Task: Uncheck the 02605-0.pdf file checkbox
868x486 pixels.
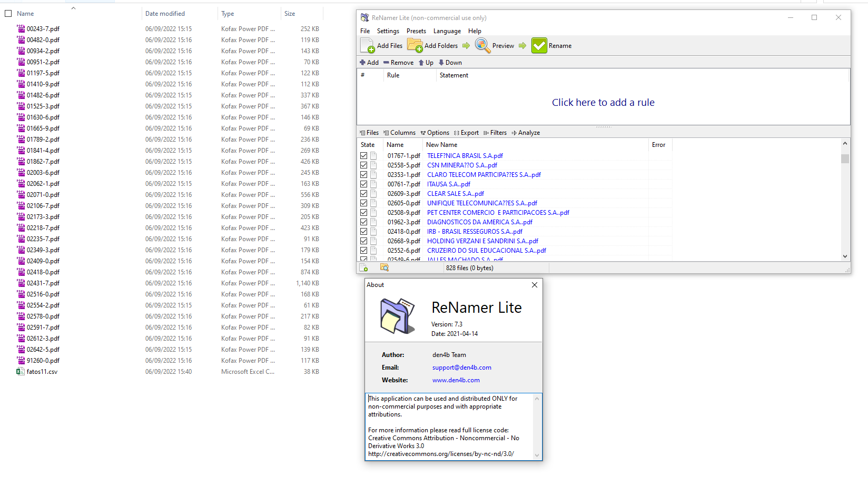Action: tap(363, 203)
